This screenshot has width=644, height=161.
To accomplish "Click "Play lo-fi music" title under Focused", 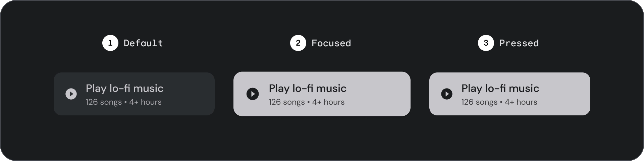I will tap(308, 89).
